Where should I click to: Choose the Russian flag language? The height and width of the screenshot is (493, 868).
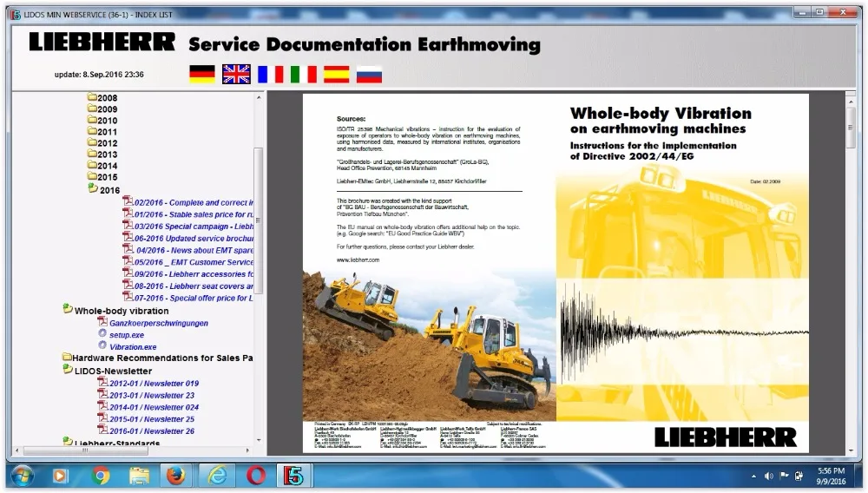tap(369, 74)
